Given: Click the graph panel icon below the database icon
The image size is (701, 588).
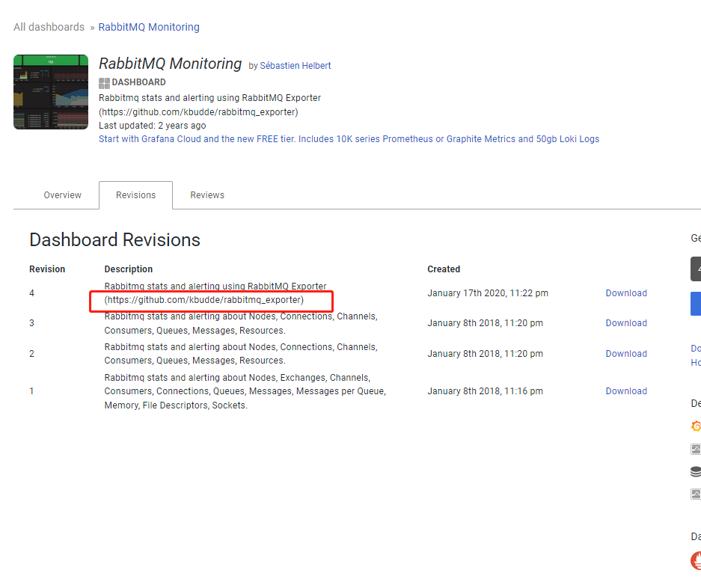Looking at the screenshot, I should [x=696, y=494].
